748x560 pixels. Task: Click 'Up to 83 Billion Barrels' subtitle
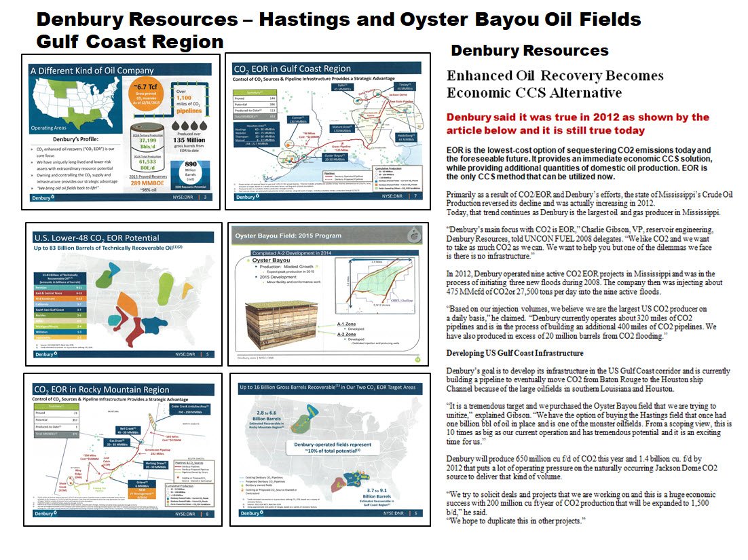(x=108, y=248)
